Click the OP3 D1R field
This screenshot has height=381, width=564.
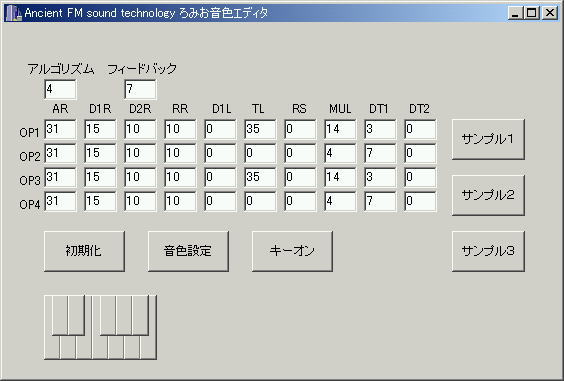[100, 177]
